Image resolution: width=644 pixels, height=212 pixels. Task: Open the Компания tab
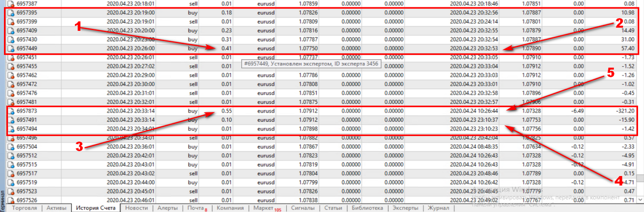point(230,208)
